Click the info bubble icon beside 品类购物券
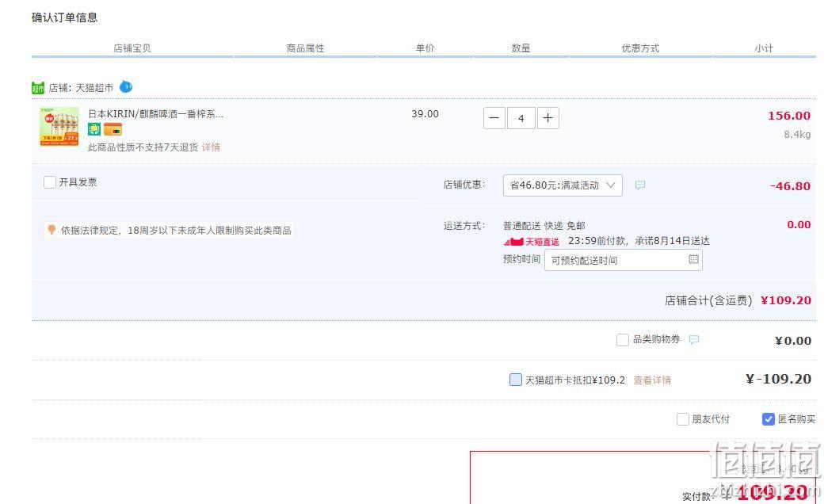 [694, 340]
